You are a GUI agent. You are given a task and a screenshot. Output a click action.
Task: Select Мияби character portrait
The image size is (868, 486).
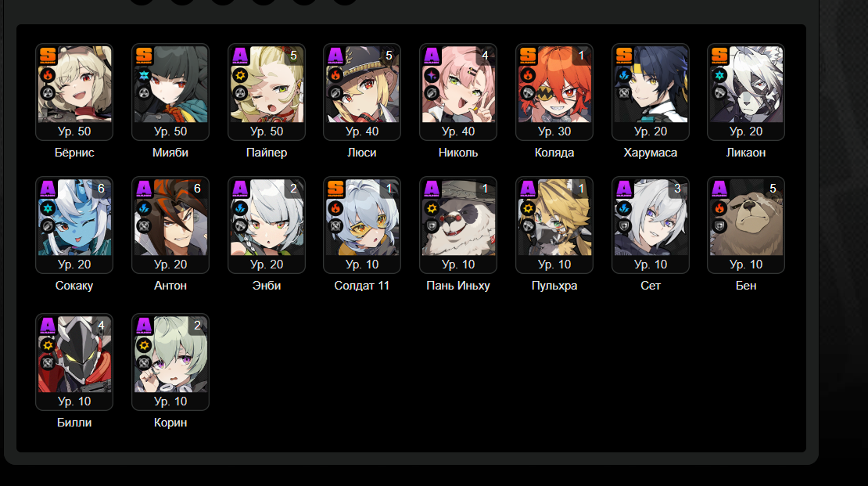[170, 85]
